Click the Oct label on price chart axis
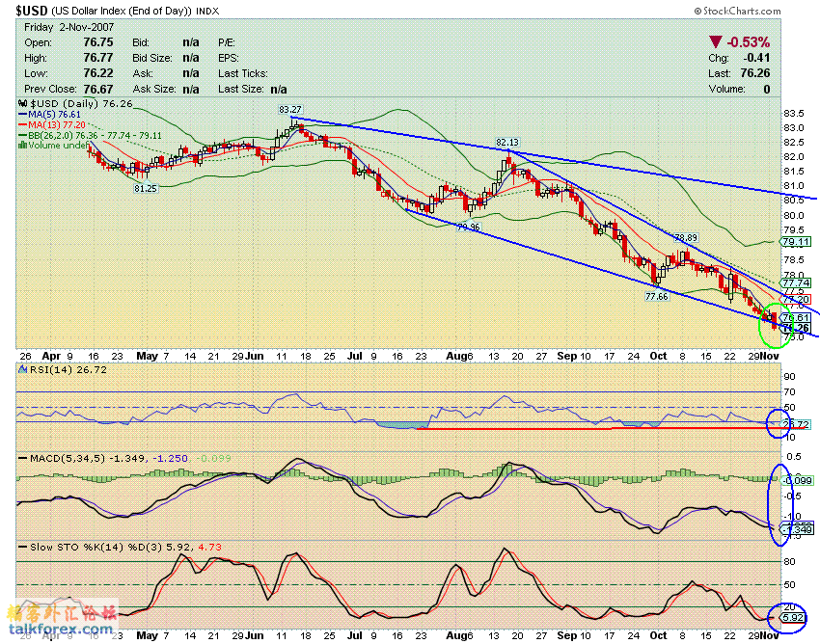820x644 pixels. [658, 356]
